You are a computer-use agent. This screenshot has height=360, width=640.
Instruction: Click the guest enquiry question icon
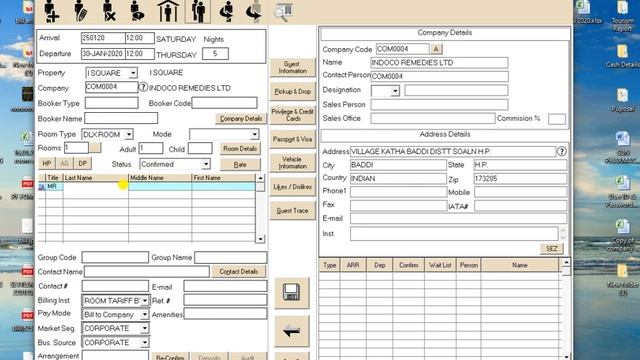[x=137, y=11]
